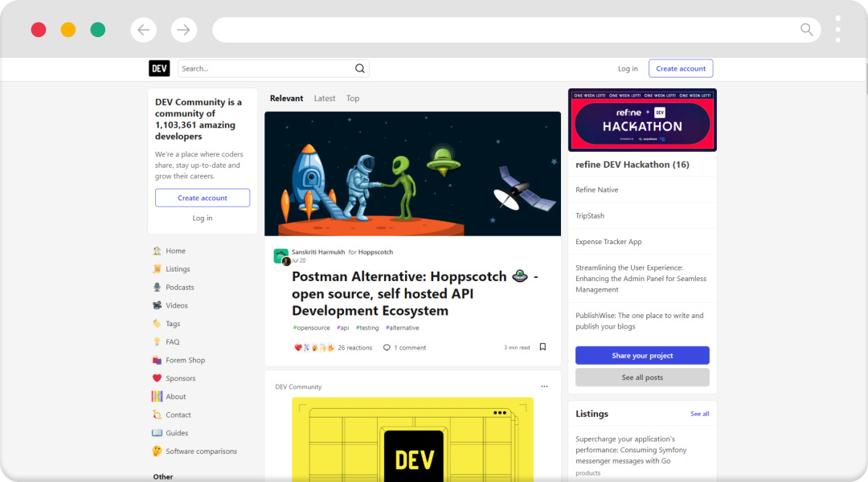This screenshot has width=868, height=482.
Task: Click the Forem Shop bag icon
Action: pyautogui.click(x=158, y=360)
